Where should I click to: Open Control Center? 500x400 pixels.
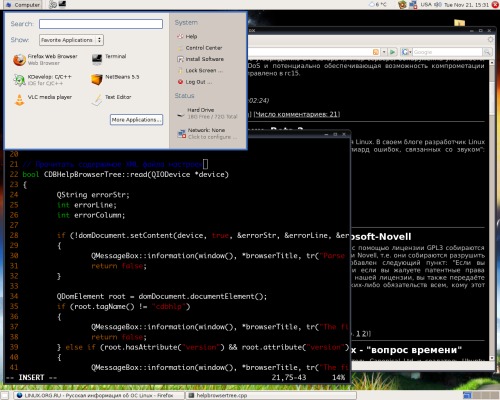pyautogui.click(x=200, y=48)
